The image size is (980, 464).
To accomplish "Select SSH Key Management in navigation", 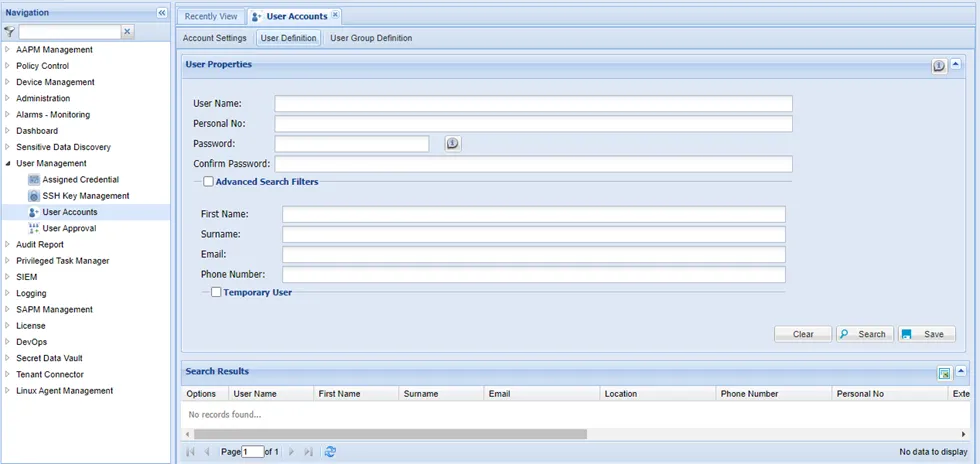I will [x=86, y=196].
